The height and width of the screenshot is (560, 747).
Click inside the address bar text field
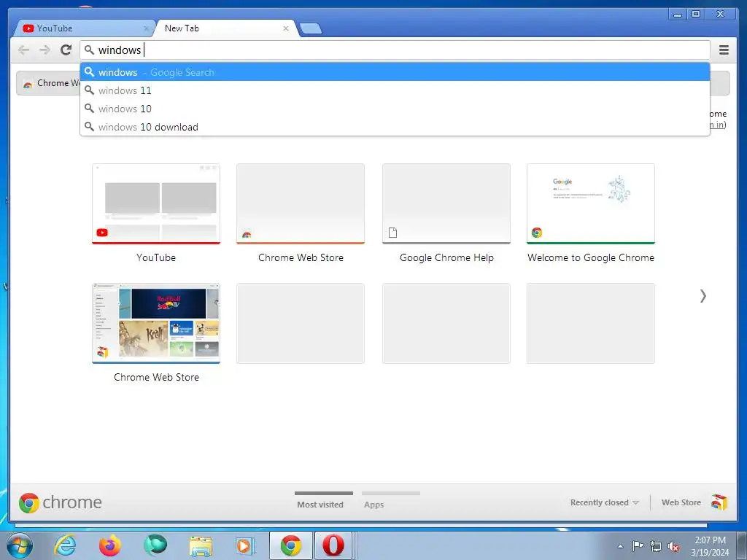coord(395,50)
